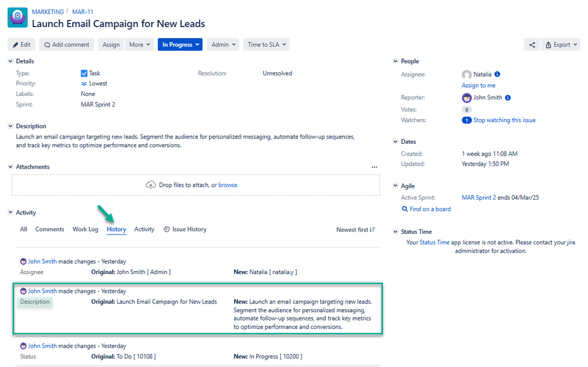Screen dimensions: 588x367
Task: Open the Time to SLA dropdown
Action: pos(267,45)
